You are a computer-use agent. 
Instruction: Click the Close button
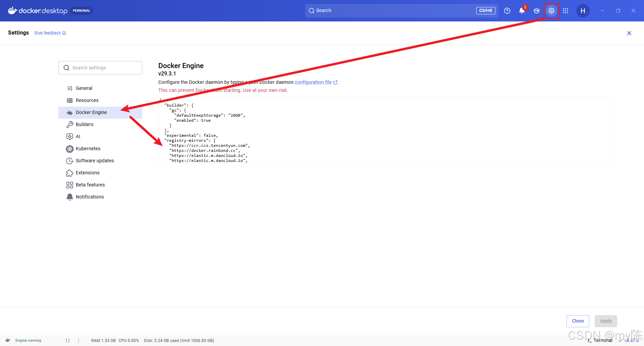[x=578, y=321]
